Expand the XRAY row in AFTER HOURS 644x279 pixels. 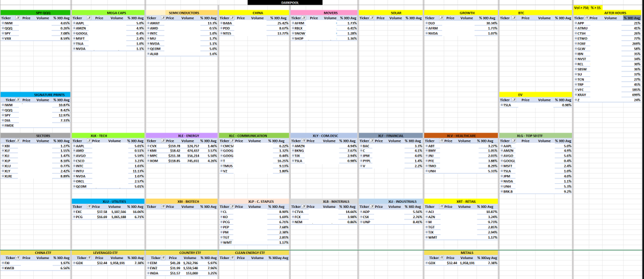tap(575, 95)
